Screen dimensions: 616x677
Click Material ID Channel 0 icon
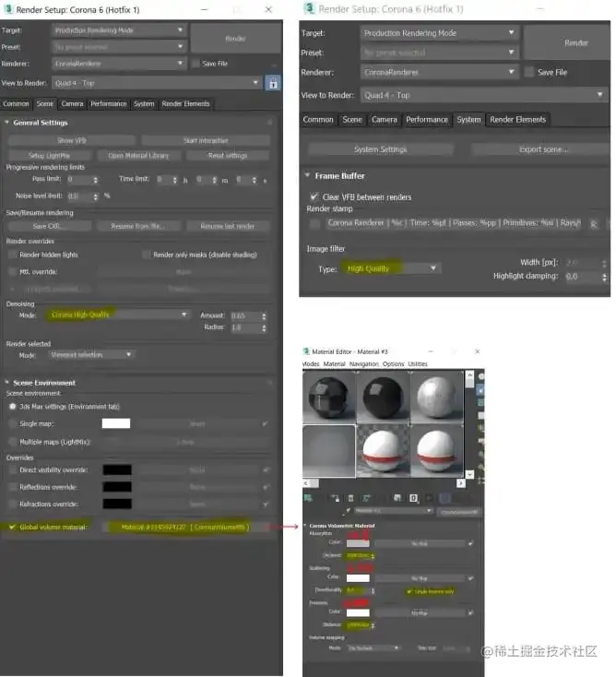413,498
